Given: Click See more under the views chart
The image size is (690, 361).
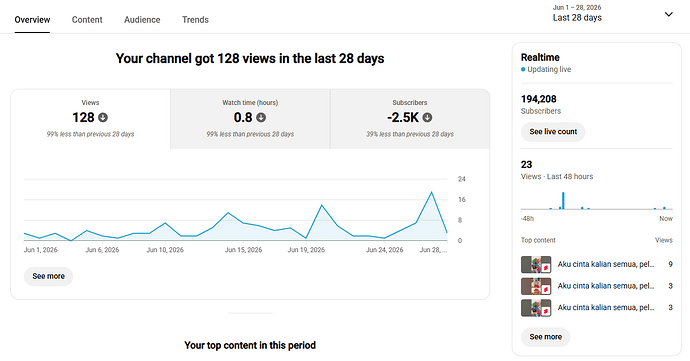Looking at the screenshot, I should point(48,276).
